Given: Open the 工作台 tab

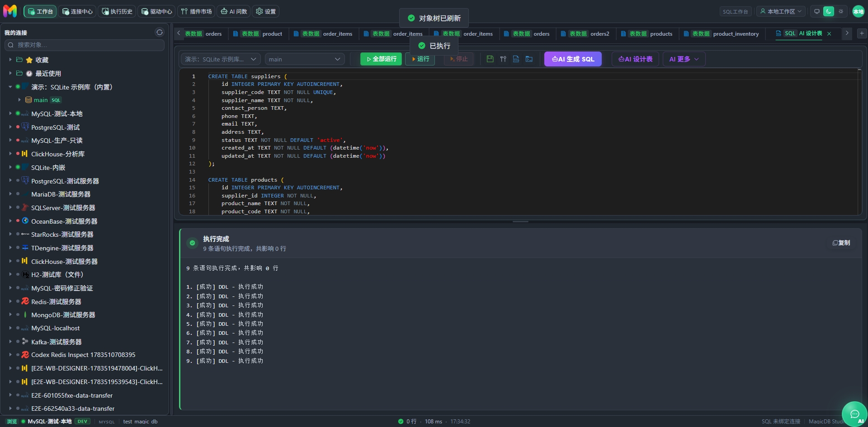Looking at the screenshot, I should tap(40, 11).
